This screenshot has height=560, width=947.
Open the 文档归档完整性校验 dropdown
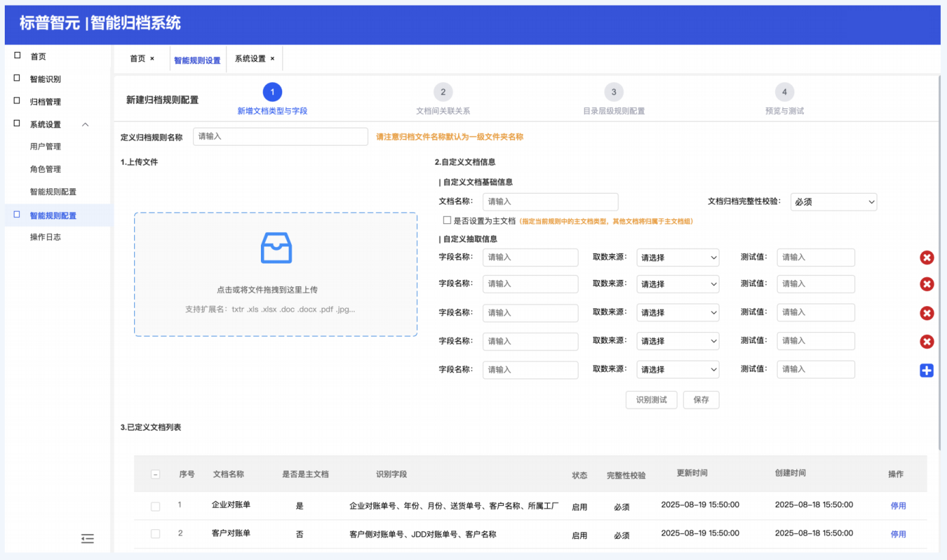[x=833, y=202]
